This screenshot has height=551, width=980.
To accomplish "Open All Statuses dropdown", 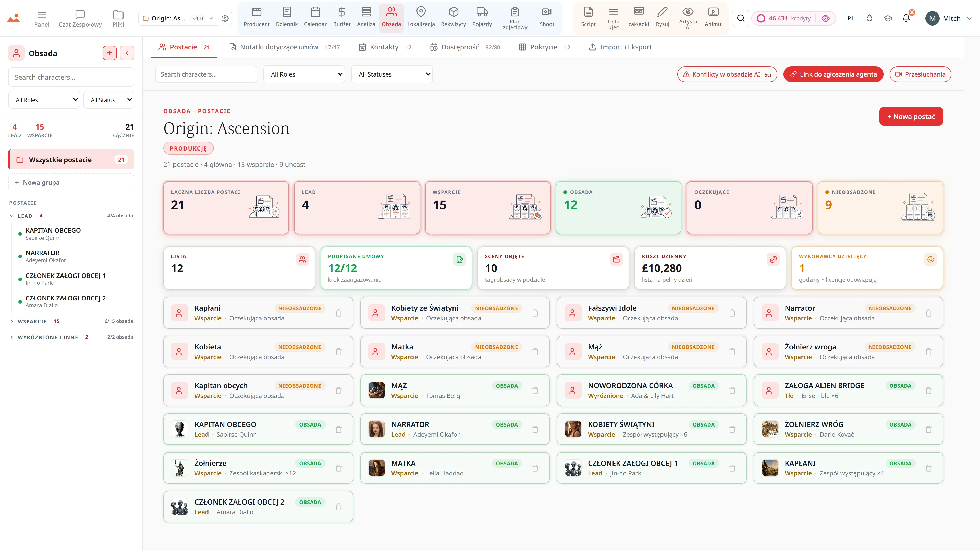I will coord(392,74).
